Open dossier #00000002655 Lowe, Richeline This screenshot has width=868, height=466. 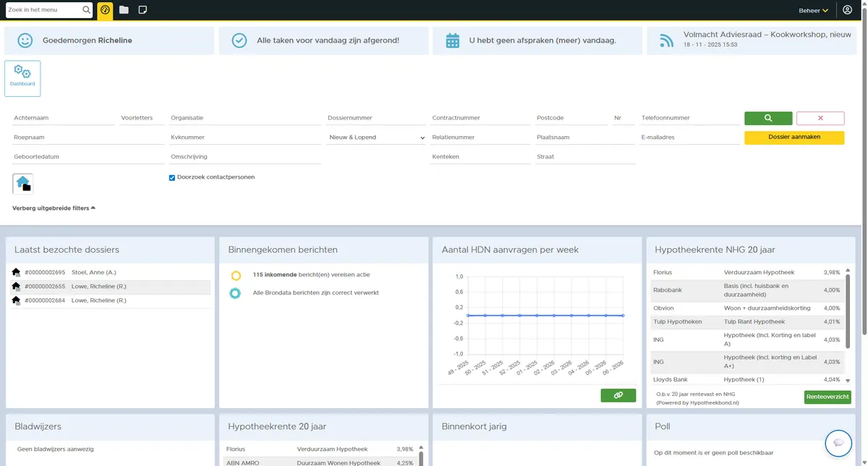[111, 287]
